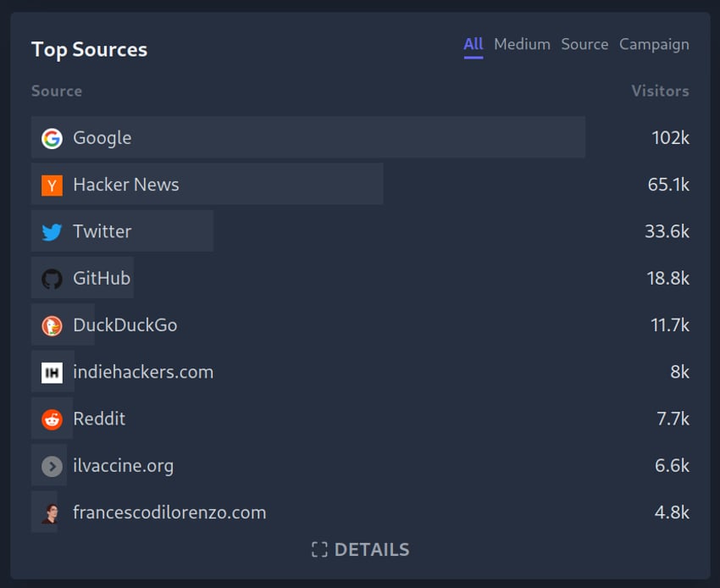Image resolution: width=720 pixels, height=588 pixels.
Task: Click the francescodilorenzo.com avatar icon
Action: 52,513
